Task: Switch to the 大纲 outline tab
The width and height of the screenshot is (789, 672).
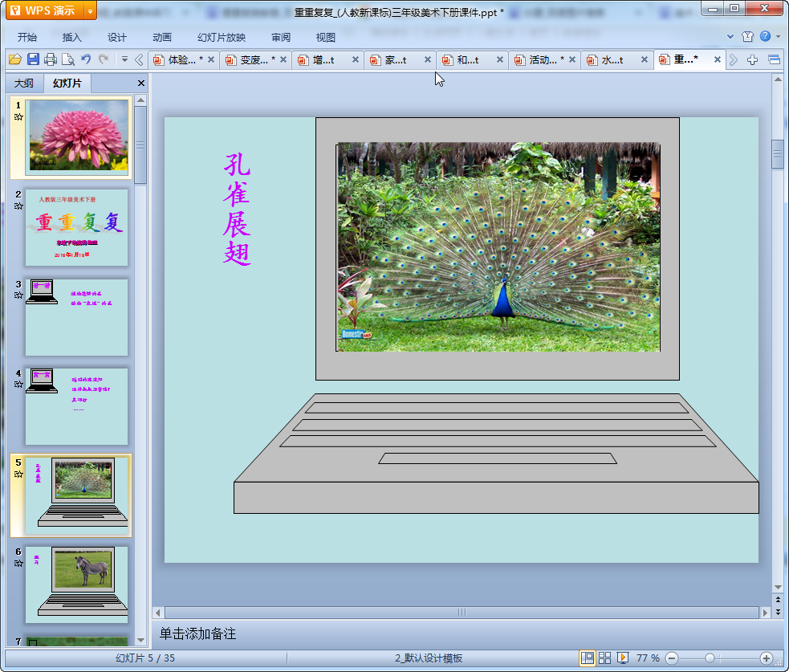Action: pyautogui.click(x=23, y=83)
